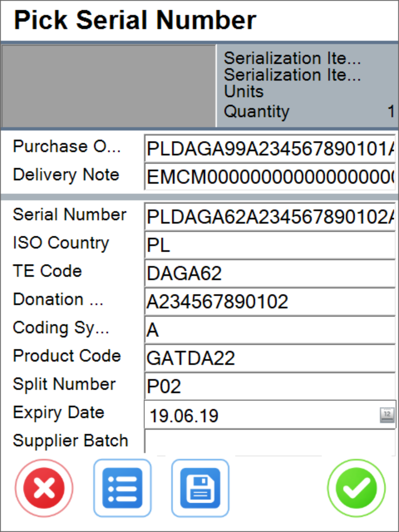Click the blue floppy disk save icon
The image size is (399, 532).
coord(200,488)
